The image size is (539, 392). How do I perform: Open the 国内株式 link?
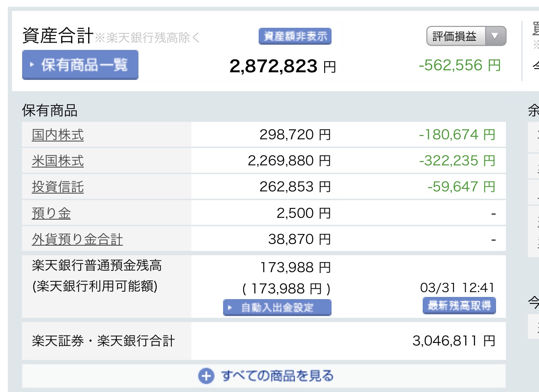(x=58, y=135)
